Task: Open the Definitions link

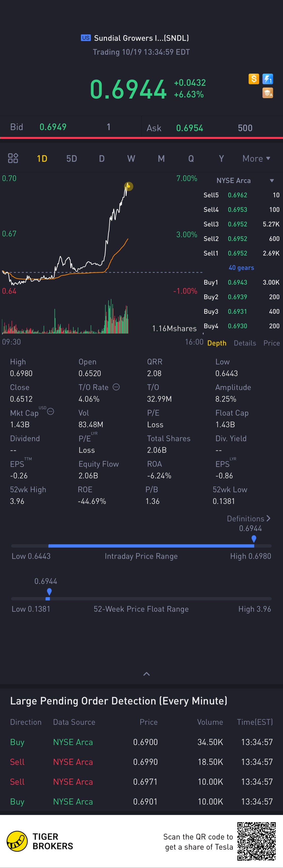Action: click(x=249, y=519)
